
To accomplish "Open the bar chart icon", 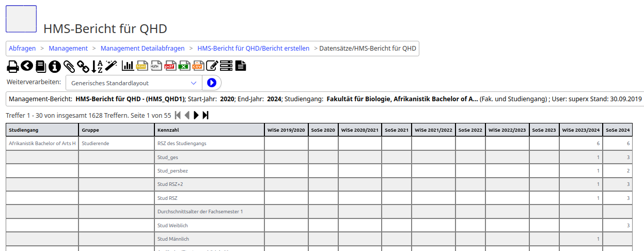I will [x=128, y=66].
